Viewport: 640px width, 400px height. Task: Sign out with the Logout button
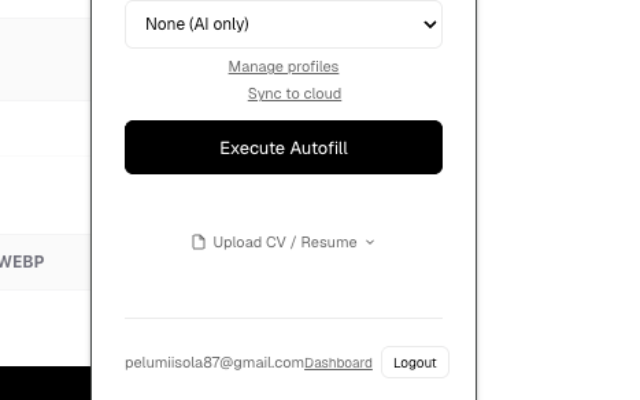[414, 363]
